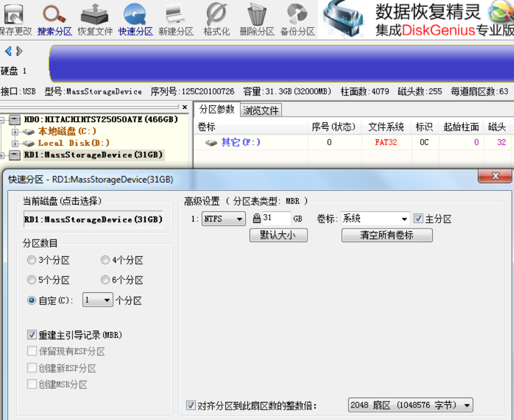This screenshot has height=420, width=514.
Task: Click the partition size field showing 31
Action: click(x=276, y=218)
